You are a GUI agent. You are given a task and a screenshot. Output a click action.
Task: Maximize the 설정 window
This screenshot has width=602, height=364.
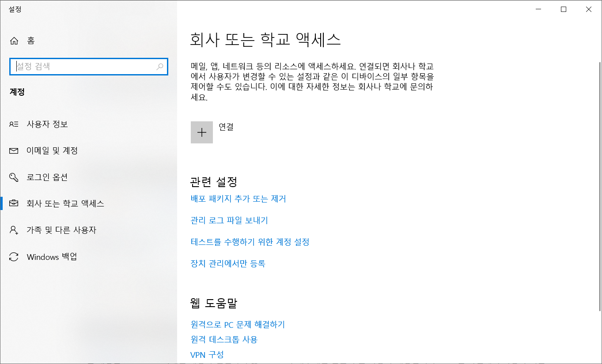pos(564,9)
